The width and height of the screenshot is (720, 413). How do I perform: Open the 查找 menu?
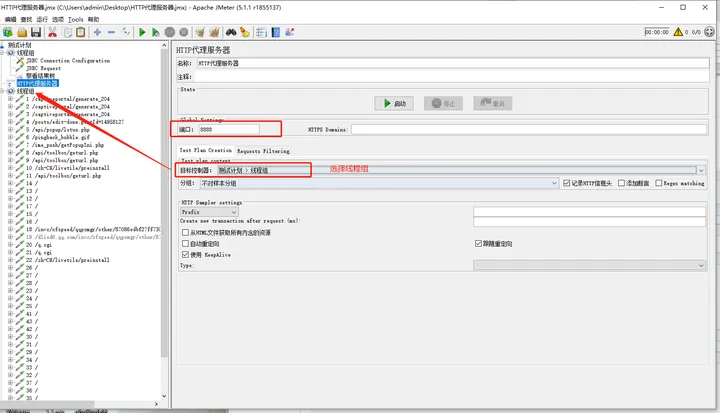tap(26, 19)
